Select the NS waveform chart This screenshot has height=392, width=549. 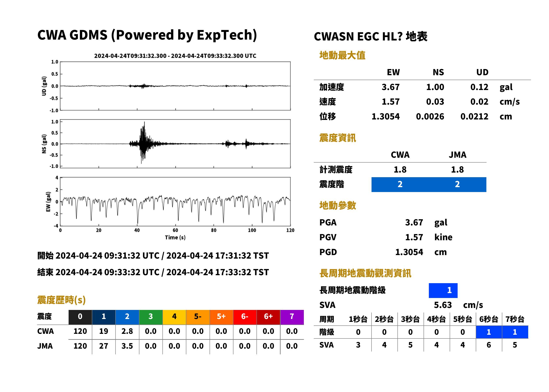coord(175,144)
